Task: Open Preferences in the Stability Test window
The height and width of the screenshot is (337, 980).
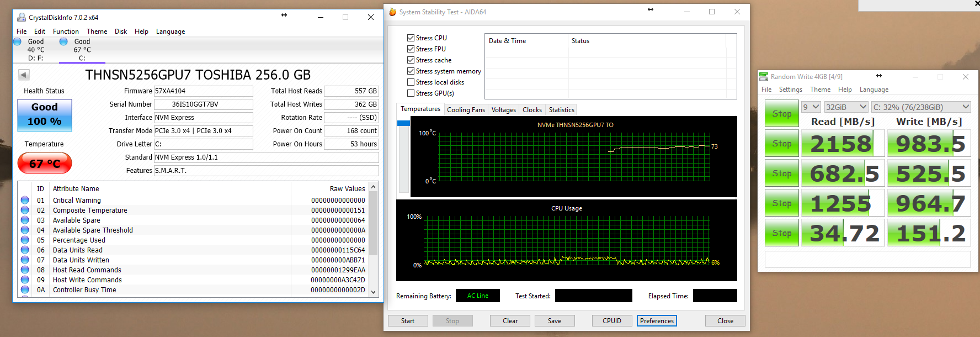Action: pos(657,321)
